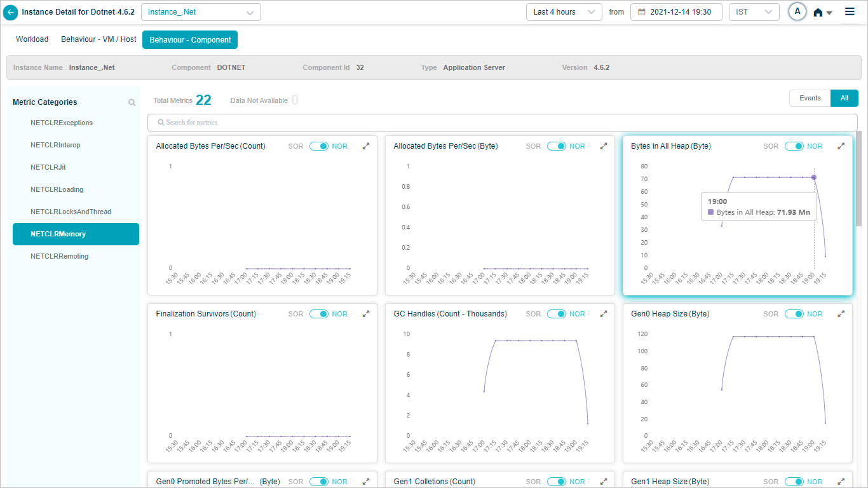
Task: Open the Last 4 hours time range dropdown
Action: pos(564,12)
